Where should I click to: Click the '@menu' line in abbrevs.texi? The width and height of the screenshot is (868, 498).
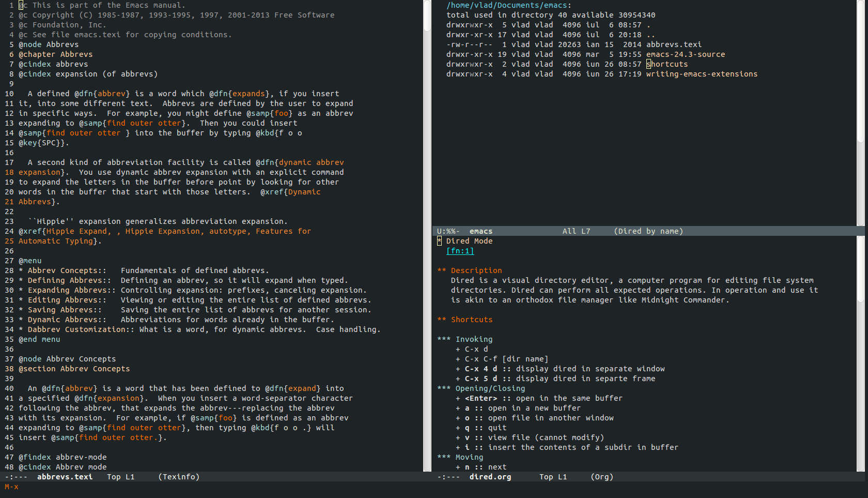pyautogui.click(x=30, y=261)
